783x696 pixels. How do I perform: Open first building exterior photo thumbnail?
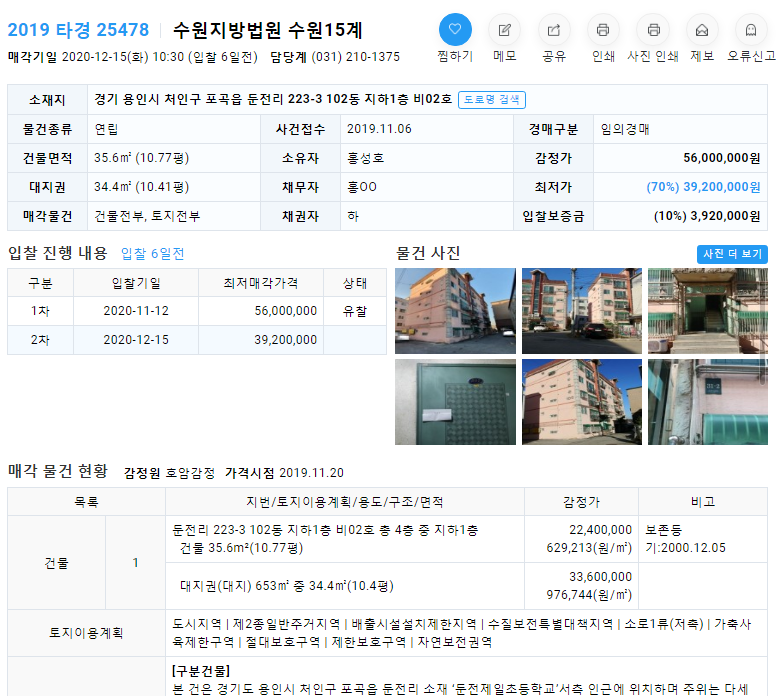coord(455,311)
